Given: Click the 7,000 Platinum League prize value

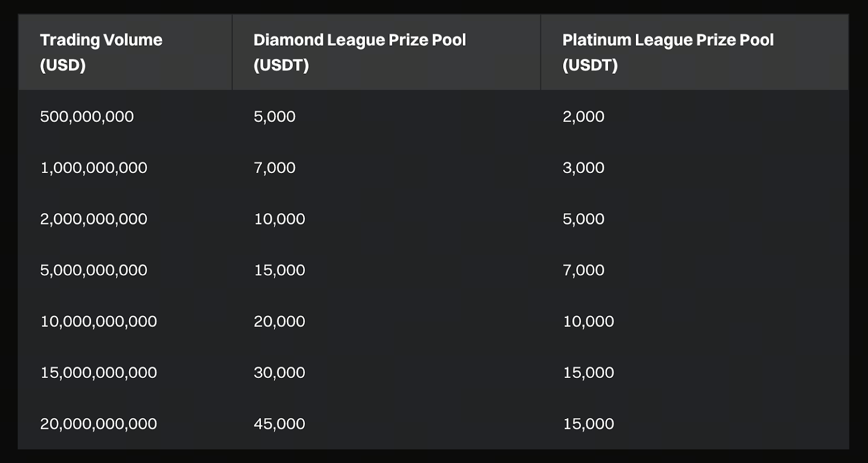Looking at the screenshot, I should point(583,270).
